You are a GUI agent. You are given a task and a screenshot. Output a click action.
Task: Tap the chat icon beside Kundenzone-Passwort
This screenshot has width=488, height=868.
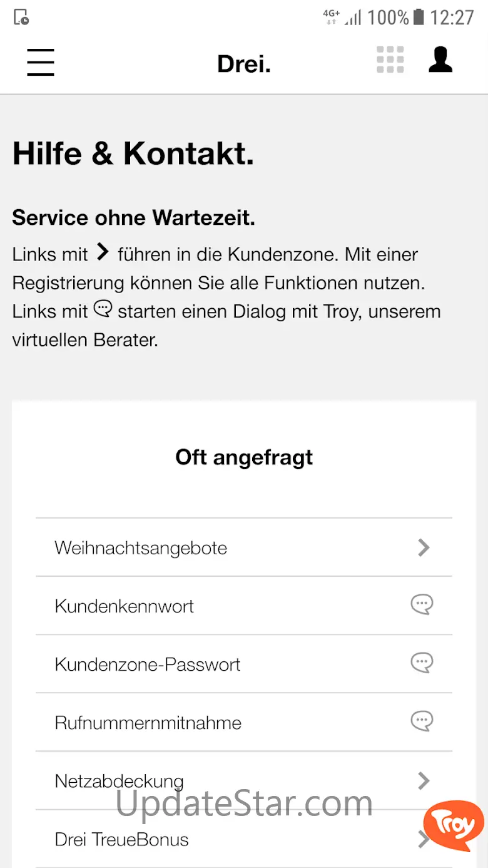coord(422,663)
